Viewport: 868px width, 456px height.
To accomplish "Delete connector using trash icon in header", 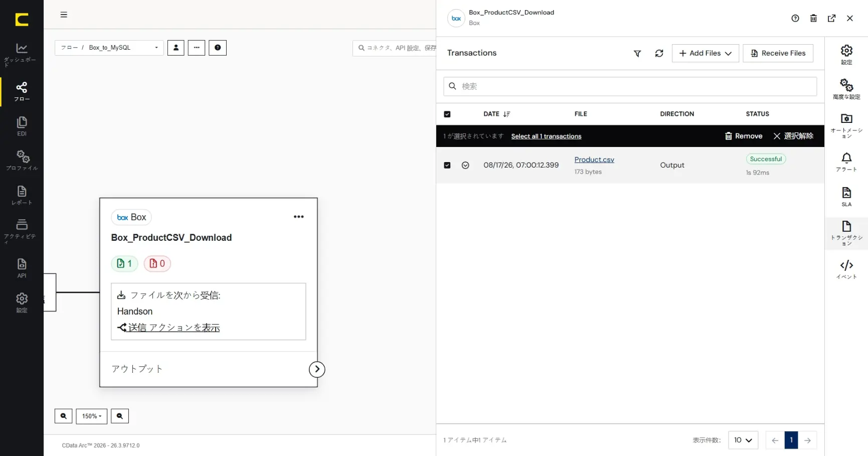I will click(813, 19).
